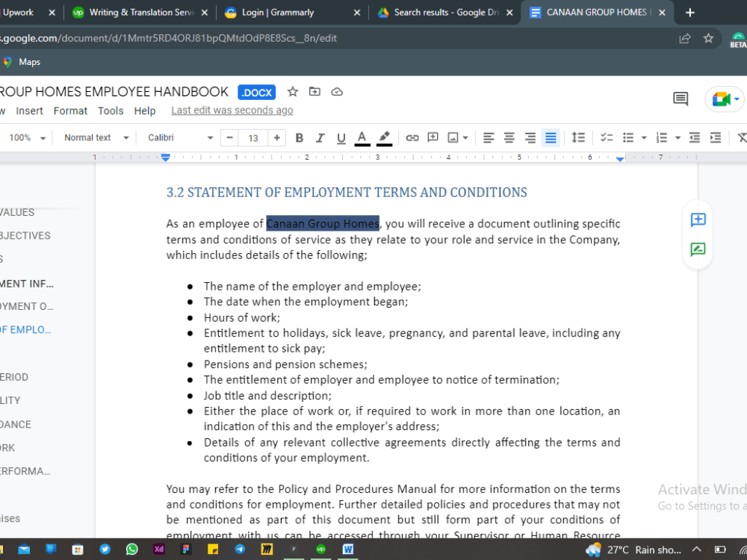Check the cloud document status icon
The height and width of the screenshot is (560, 747).
tap(337, 92)
